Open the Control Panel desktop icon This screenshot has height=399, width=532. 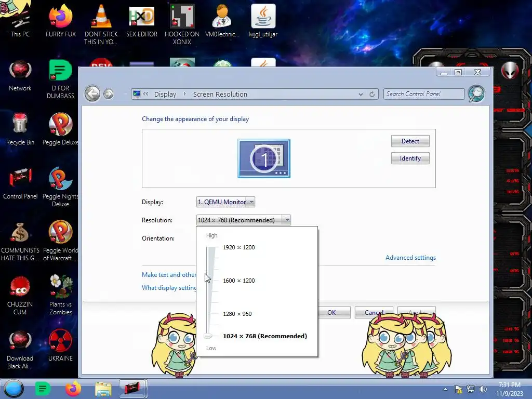tap(20, 183)
